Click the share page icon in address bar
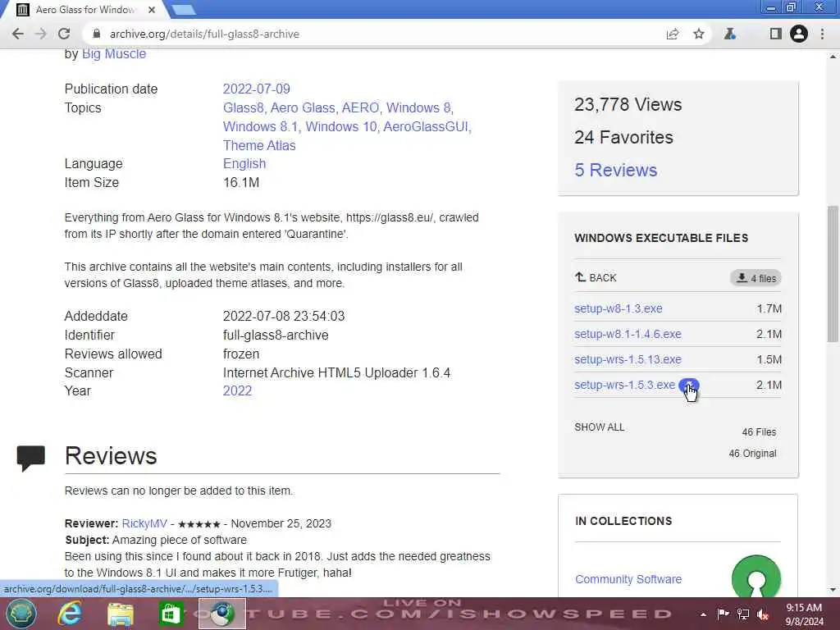 click(673, 34)
